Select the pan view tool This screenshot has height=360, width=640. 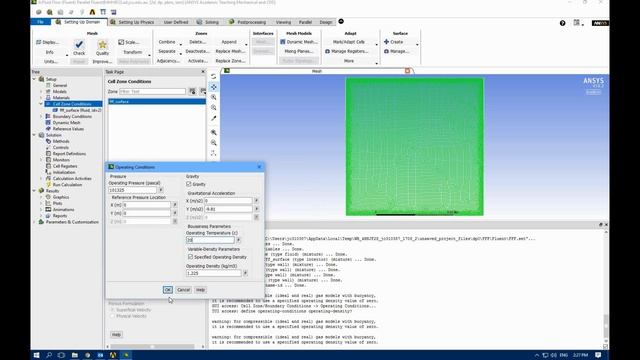tap(213, 87)
